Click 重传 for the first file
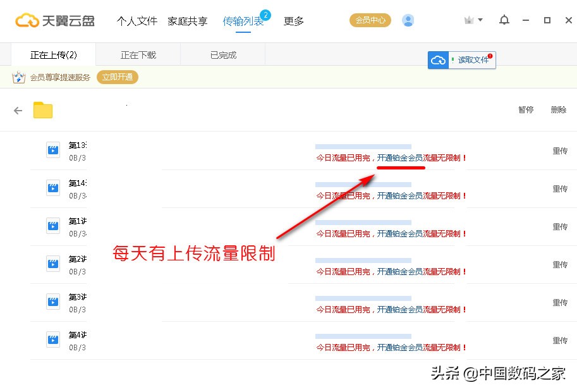Image resolution: width=577 pixels, height=392 pixels. click(559, 150)
